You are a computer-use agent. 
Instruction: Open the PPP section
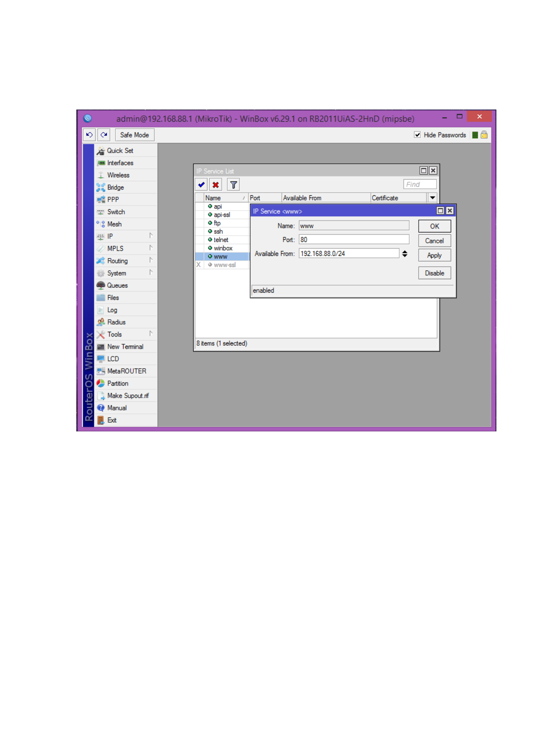coord(126,199)
